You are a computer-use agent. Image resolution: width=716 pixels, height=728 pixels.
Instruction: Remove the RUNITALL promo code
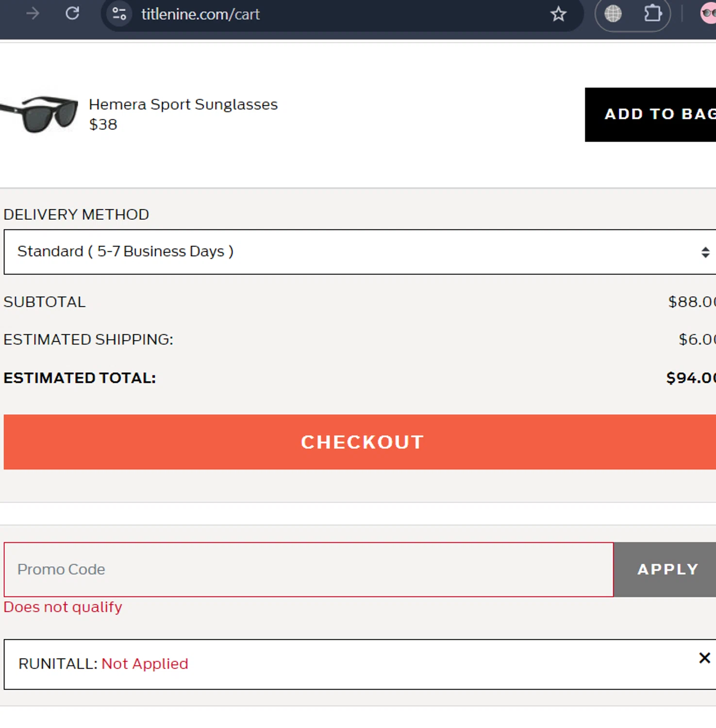(704, 658)
